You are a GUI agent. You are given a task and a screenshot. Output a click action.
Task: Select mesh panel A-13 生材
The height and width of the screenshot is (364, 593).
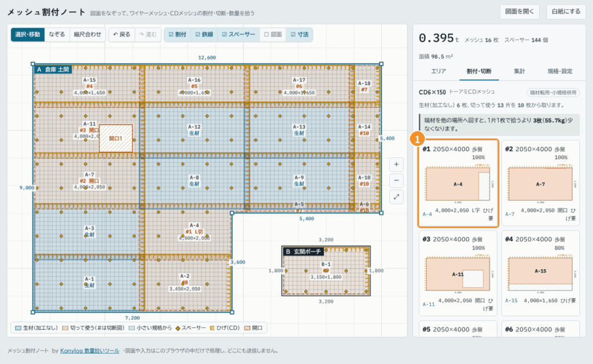pos(299,130)
